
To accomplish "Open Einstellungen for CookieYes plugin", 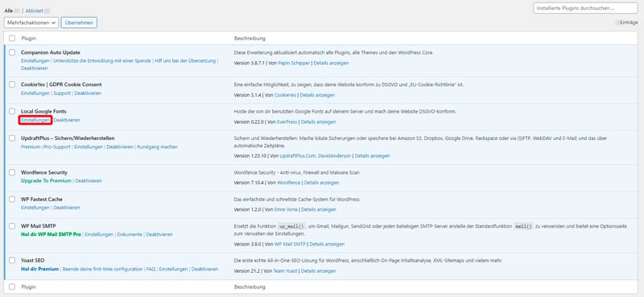I will click(x=35, y=93).
